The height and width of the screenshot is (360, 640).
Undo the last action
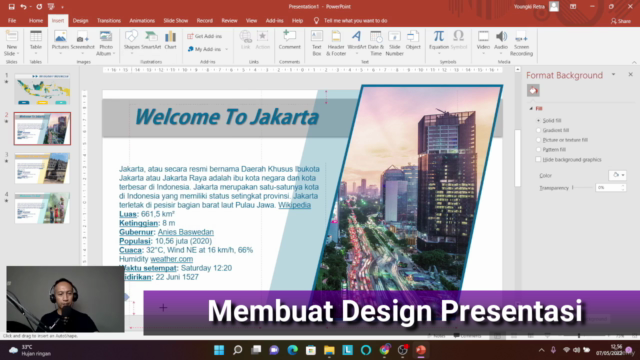click(23, 7)
